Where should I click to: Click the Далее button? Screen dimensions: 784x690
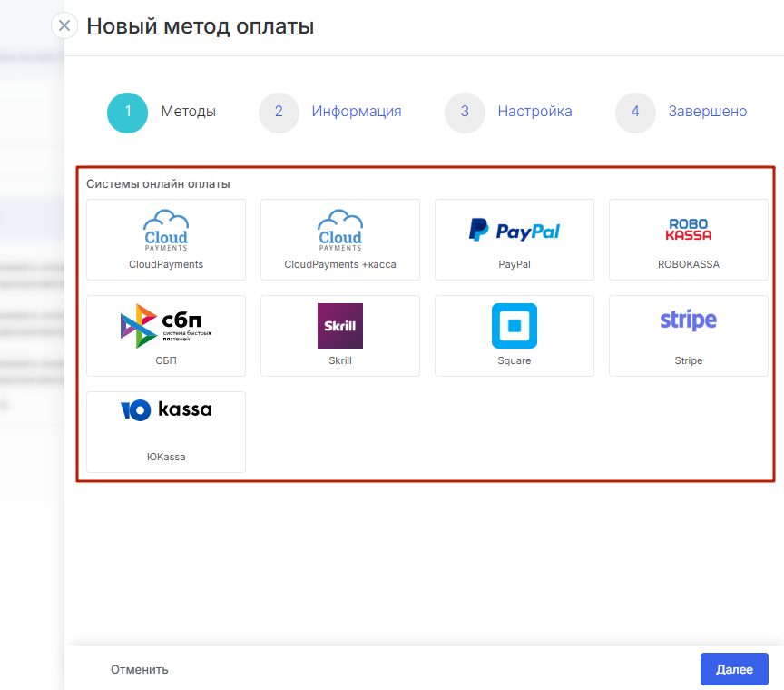(734, 669)
